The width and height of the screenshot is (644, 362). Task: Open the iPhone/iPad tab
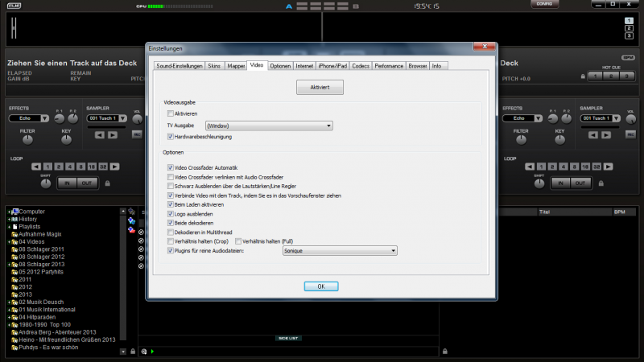[332, 66]
